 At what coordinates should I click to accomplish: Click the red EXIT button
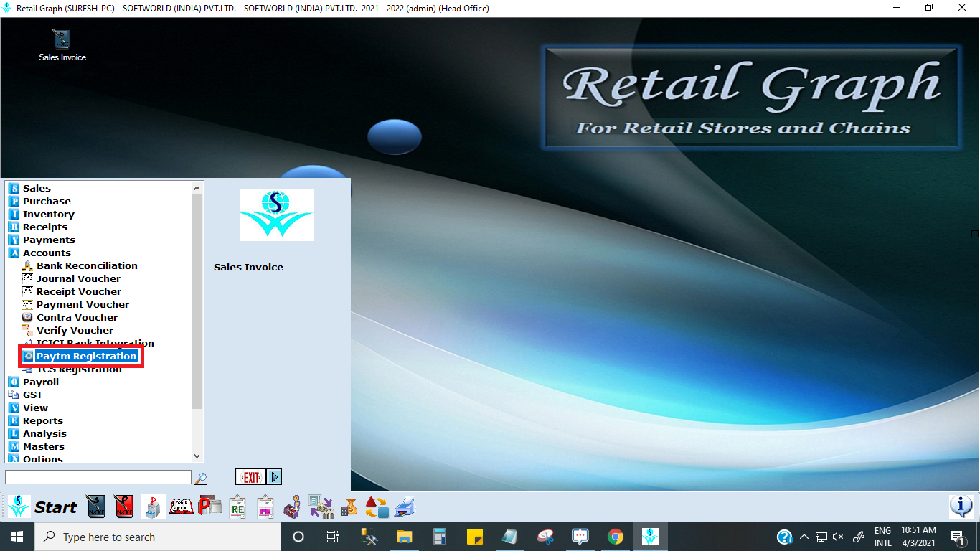(x=250, y=477)
